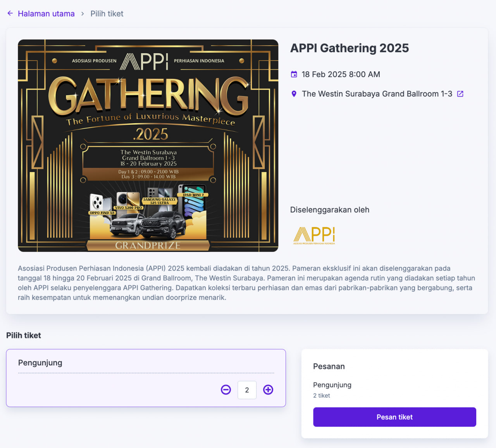Go to Halaman utama breadcrumb link
The image size is (496, 448).
point(46,14)
